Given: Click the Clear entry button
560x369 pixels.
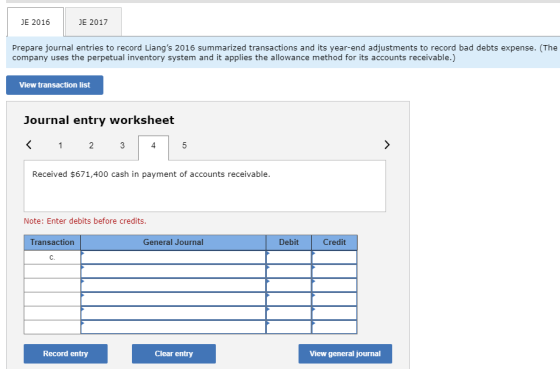Looking at the screenshot, I should (x=174, y=354).
